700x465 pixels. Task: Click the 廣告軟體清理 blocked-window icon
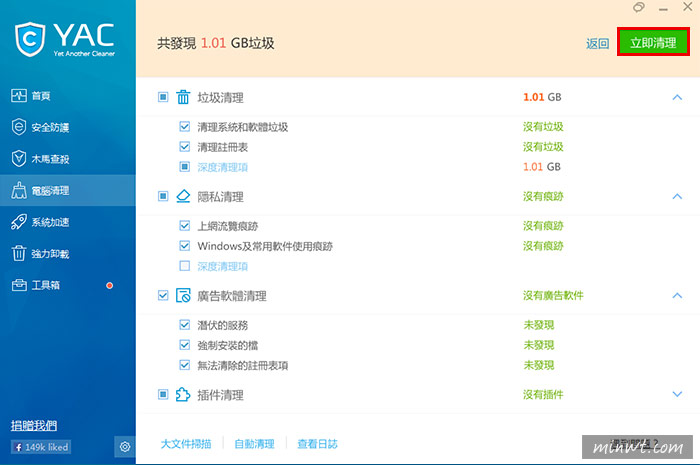point(183,295)
